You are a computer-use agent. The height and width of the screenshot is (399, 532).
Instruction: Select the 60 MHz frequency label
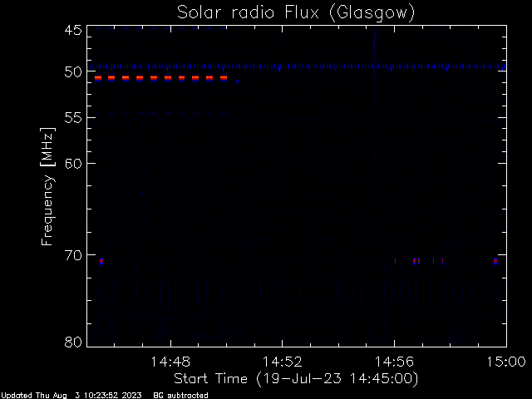pos(73,164)
